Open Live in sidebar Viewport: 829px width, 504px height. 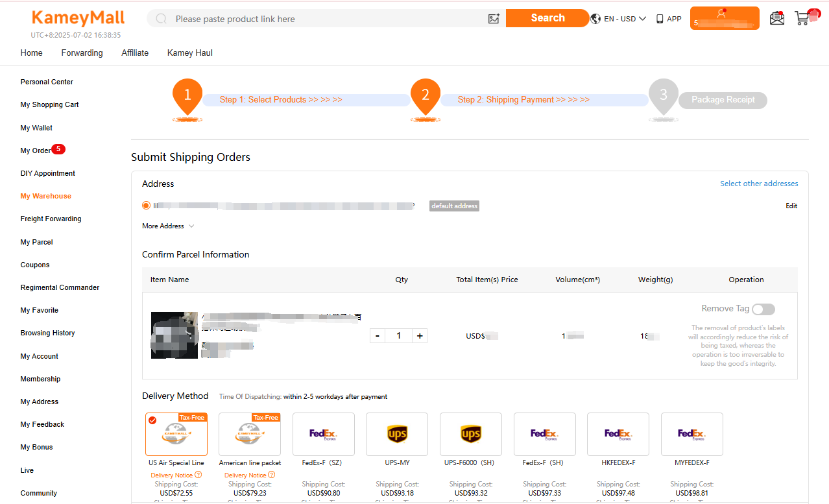pyautogui.click(x=27, y=470)
